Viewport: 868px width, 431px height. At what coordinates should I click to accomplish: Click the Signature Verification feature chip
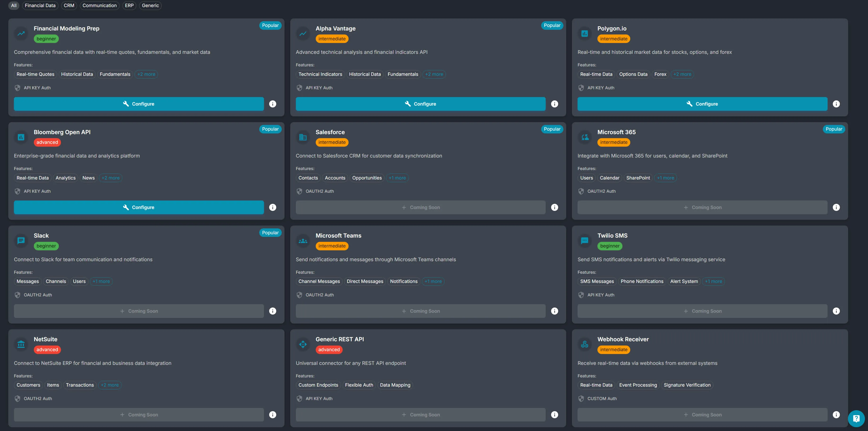click(x=687, y=385)
